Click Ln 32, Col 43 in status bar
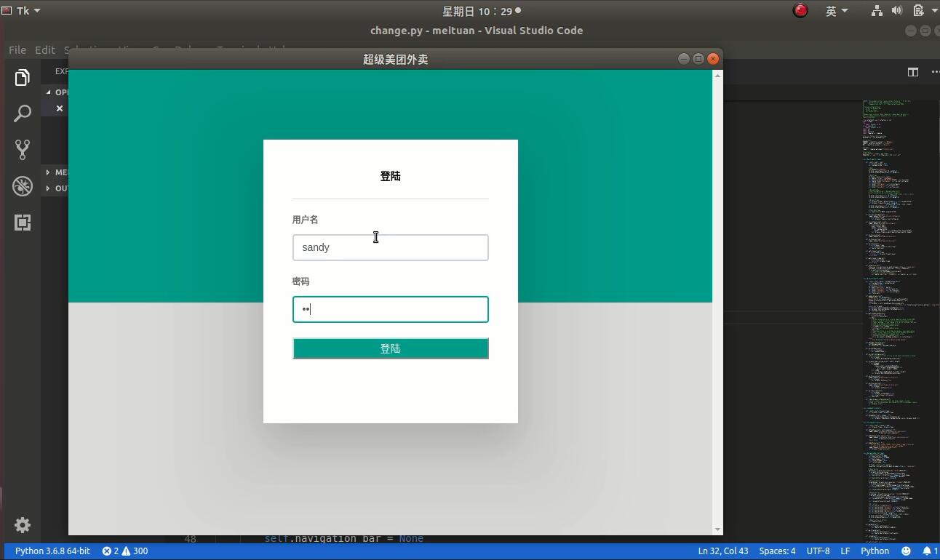The width and height of the screenshot is (940, 560). [723, 551]
